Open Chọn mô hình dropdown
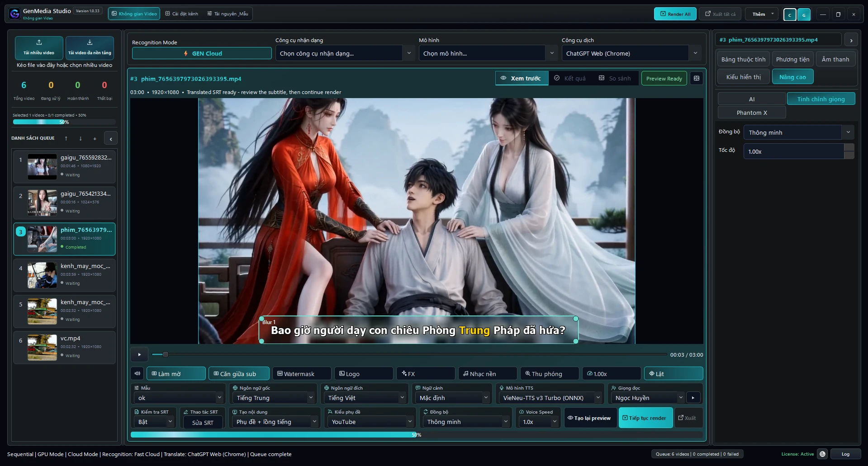The width and height of the screenshot is (868, 466). click(489, 53)
